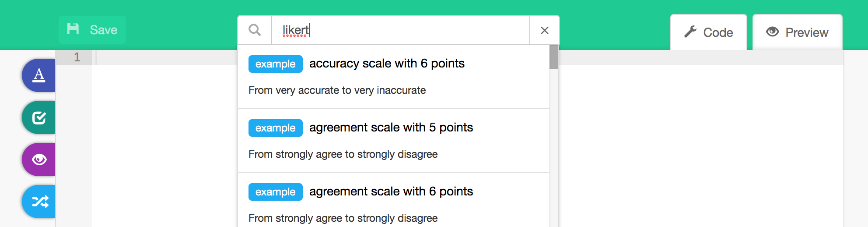Click description From very accurate to very inaccurate
Screen dimensions: 868x227
point(337,90)
